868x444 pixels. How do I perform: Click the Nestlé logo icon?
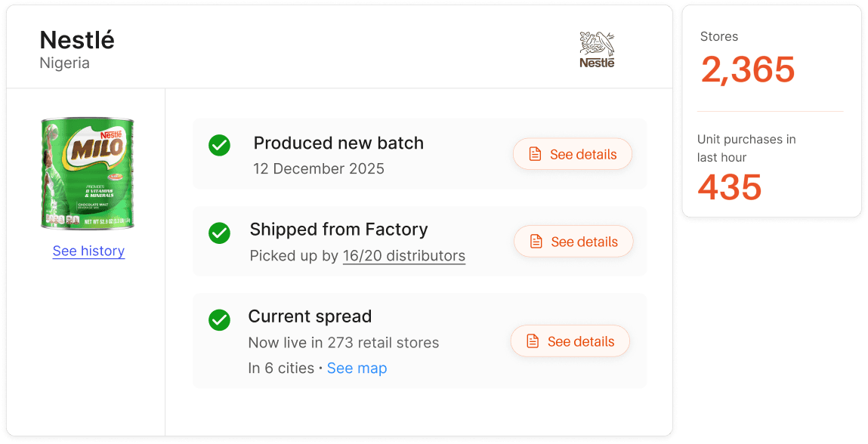coord(596,42)
